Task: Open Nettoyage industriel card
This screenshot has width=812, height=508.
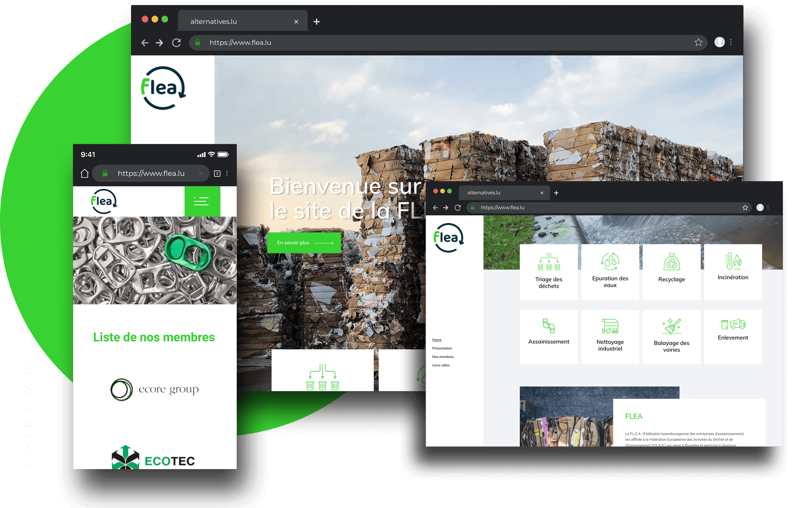Action: coord(610,337)
